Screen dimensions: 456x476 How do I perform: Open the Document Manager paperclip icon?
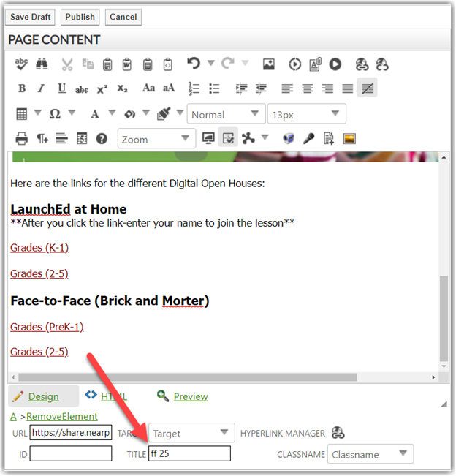point(315,64)
